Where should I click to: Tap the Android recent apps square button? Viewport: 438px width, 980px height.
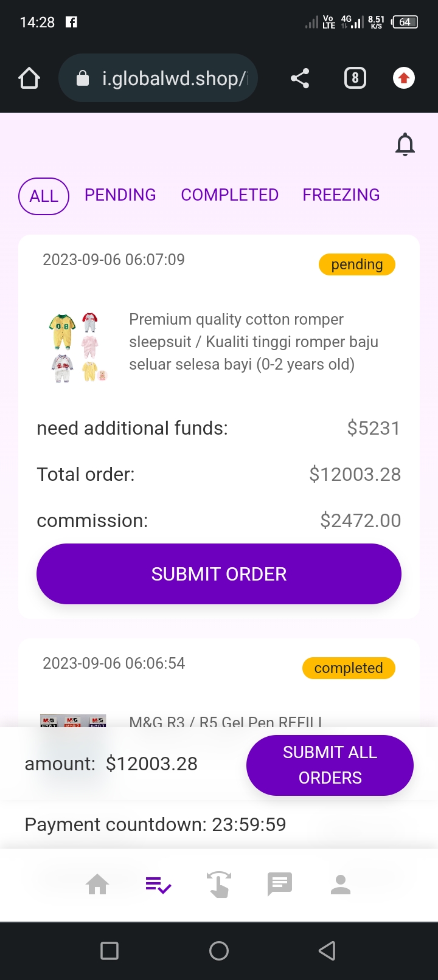pyautogui.click(x=109, y=951)
